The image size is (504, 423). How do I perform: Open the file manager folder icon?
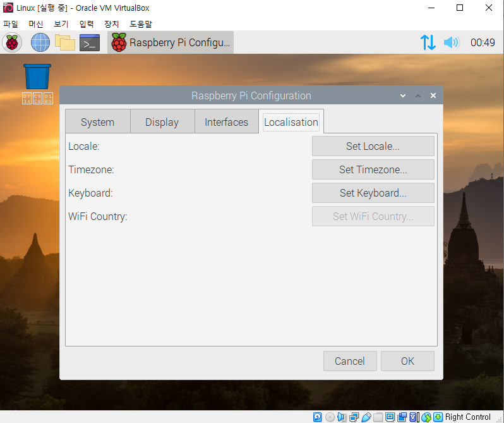[x=65, y=42]
